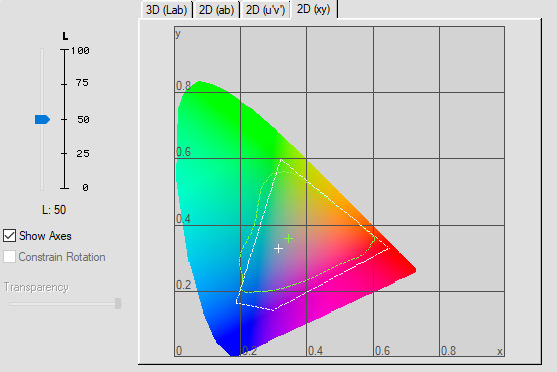
Task: Click the Transparency slider handle
Action: [118, 303]
